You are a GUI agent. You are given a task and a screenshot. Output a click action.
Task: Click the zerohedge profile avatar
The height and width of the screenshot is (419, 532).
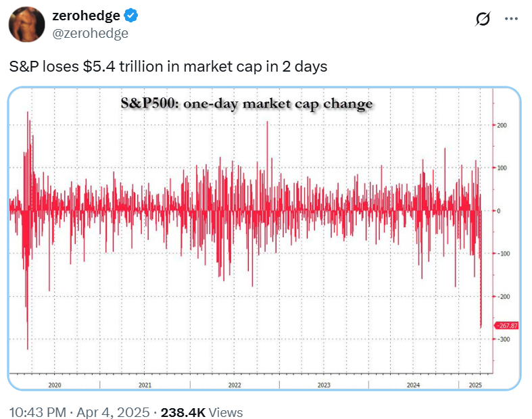[27, 24]
